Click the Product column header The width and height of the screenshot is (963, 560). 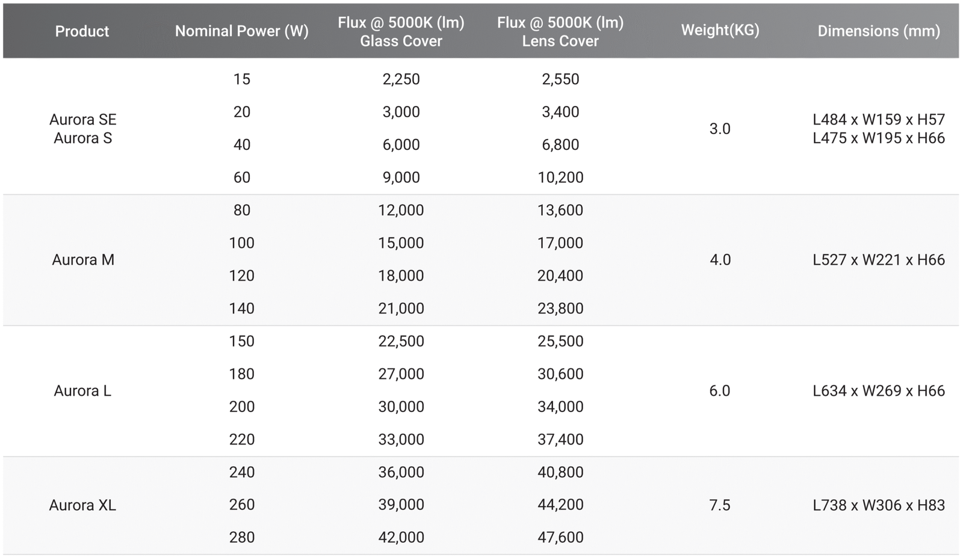click(x=82, y=31)
